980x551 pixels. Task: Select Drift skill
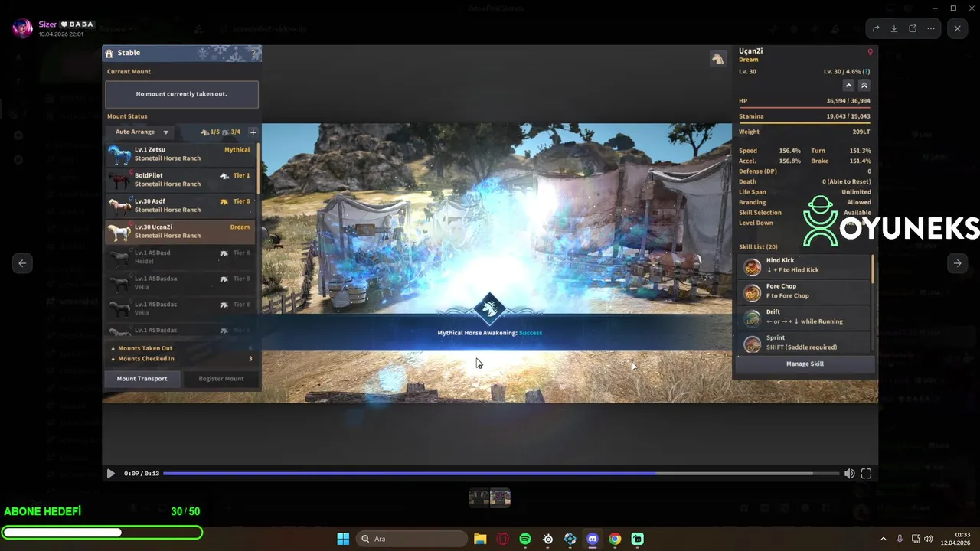(x=804, y=317)
